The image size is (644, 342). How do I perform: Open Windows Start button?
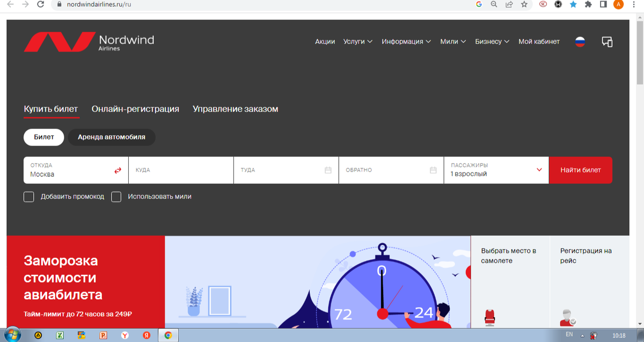[12, 334]
